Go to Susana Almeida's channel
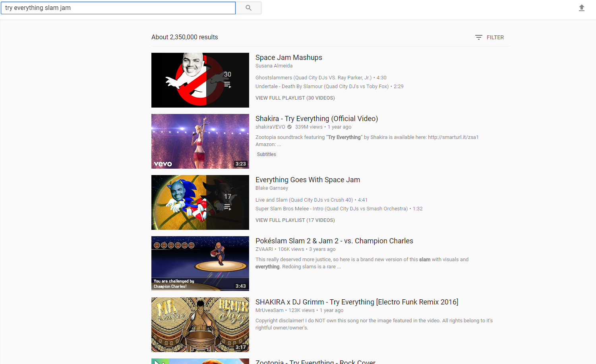The image size is (596, 364). pyautogui.click(x=274, y=66)
